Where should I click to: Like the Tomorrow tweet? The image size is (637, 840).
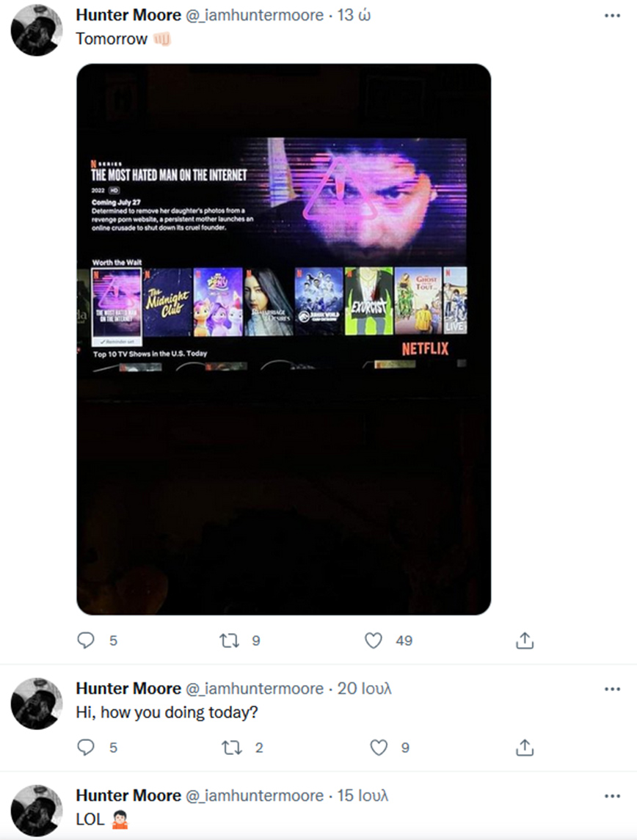374,640
